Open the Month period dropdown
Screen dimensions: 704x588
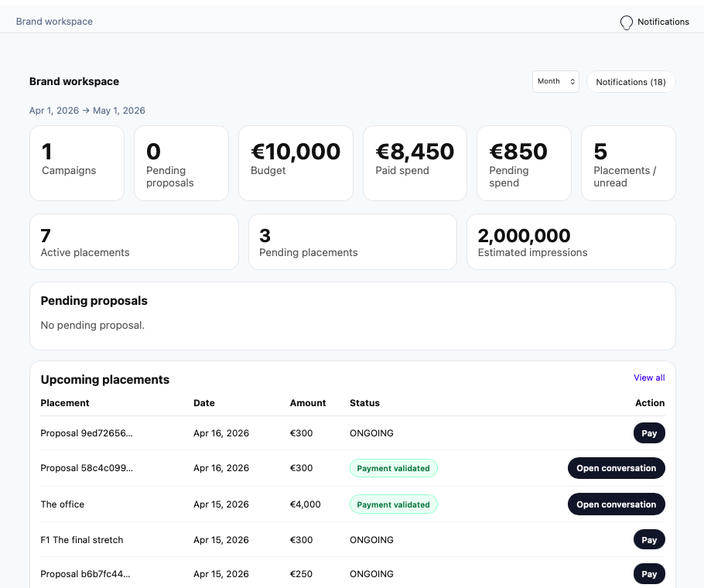555,82
